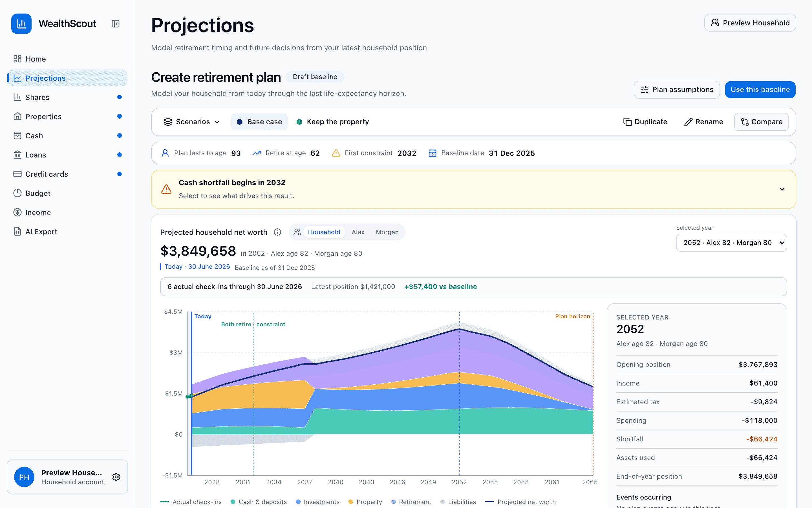The width and height of the screenshot is (812, 508).
Task: Click the Scenarios layers icon
Action: pyautogui.click(x=168, y=122)
